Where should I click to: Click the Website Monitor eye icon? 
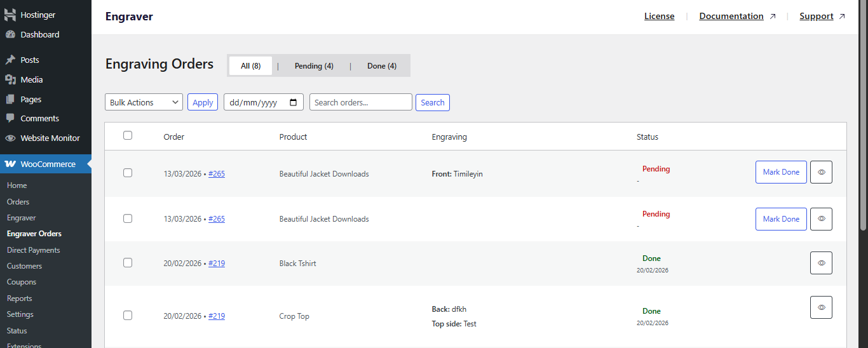10,138
